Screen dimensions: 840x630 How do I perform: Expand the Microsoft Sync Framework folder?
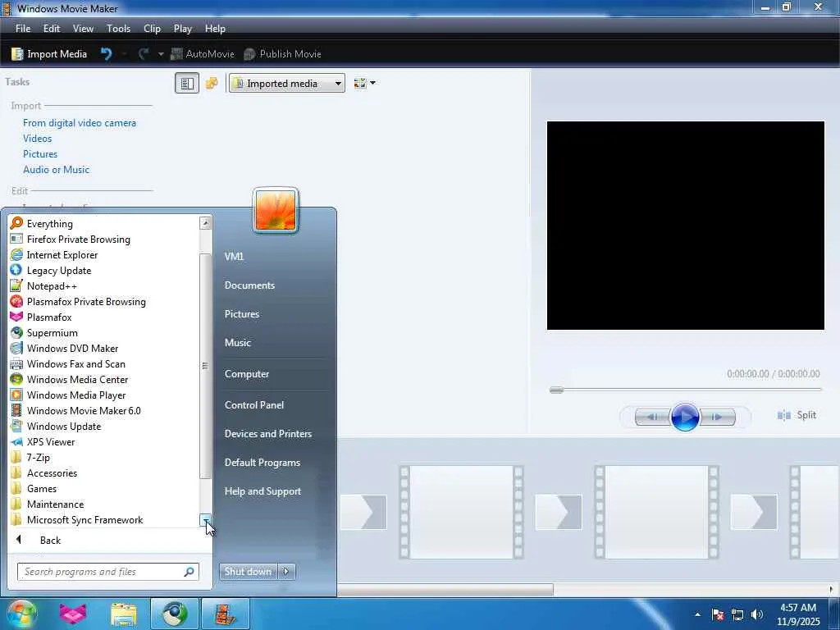[104, 519]
